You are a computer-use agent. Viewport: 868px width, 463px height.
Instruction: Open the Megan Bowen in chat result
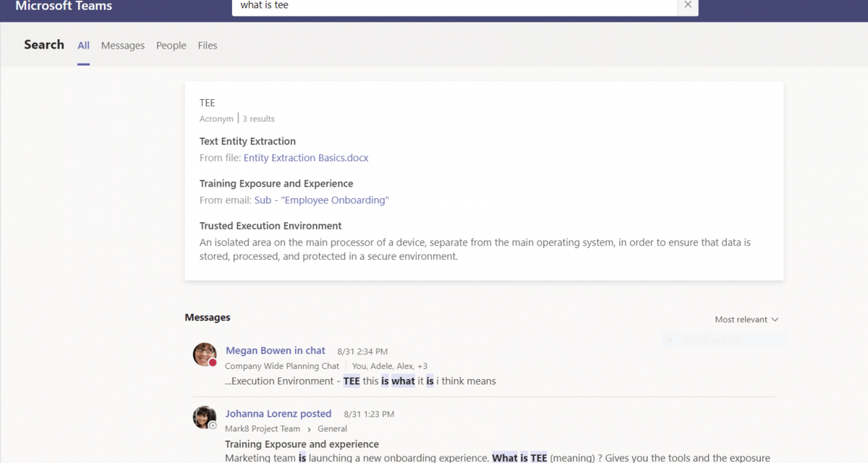coord(276,351)
